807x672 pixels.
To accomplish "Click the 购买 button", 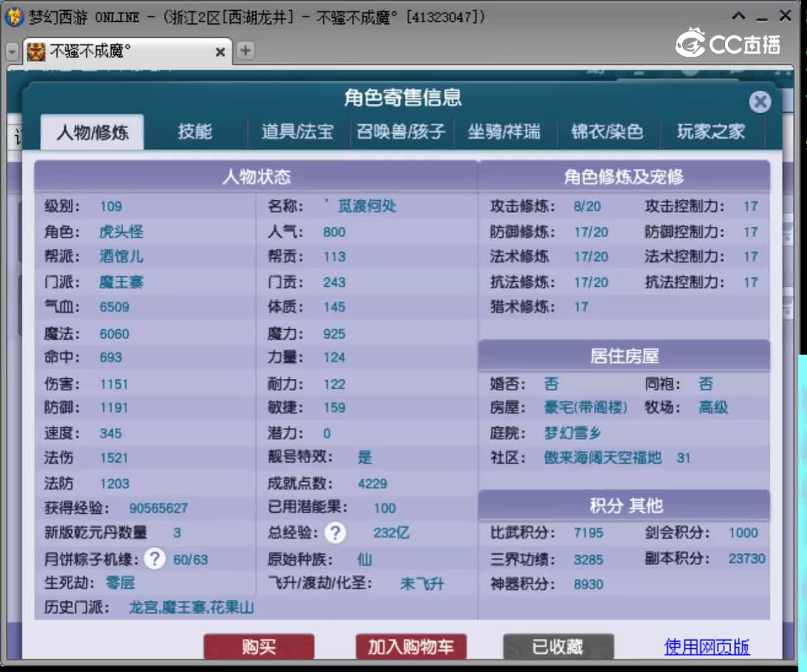I will [x=259, y=646].
